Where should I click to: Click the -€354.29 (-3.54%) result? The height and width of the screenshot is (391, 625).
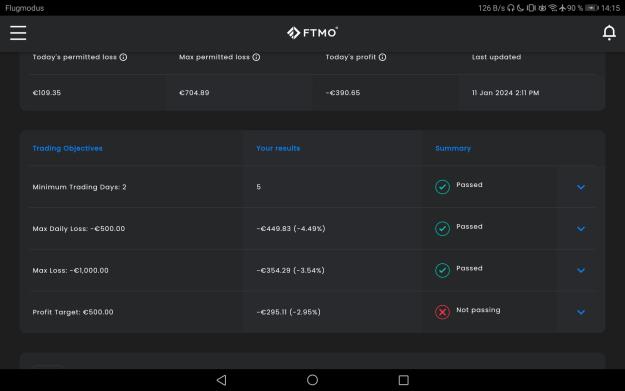point(291,270)
